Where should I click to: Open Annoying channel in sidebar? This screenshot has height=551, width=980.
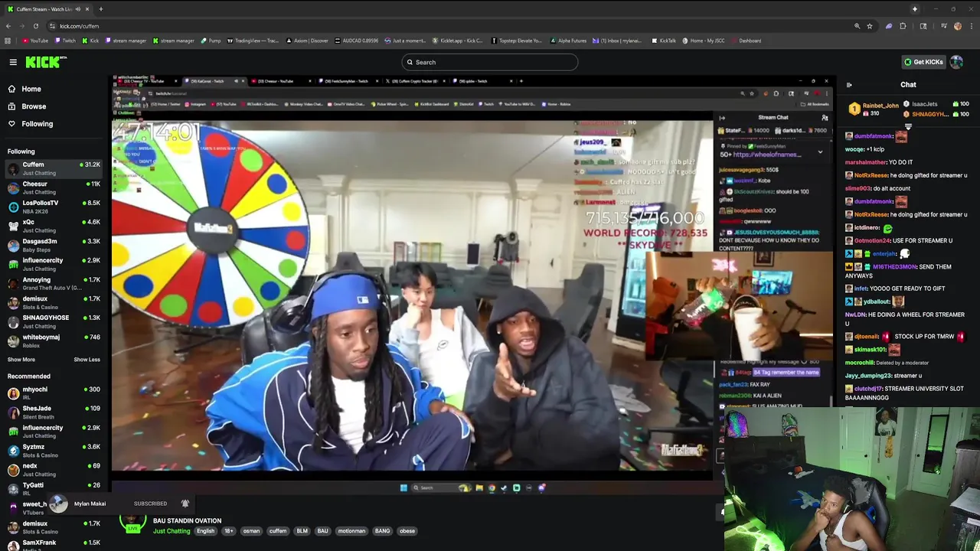point(54,283)
